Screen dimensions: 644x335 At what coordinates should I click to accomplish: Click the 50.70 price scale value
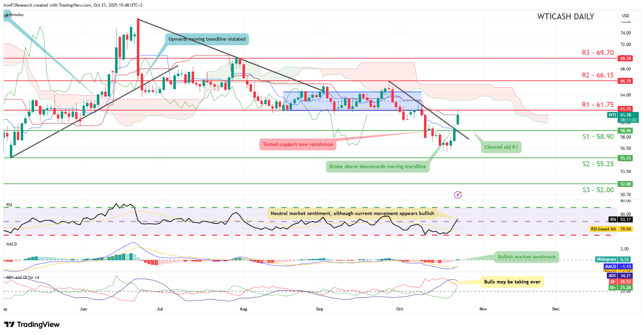(x=625, y=195)
